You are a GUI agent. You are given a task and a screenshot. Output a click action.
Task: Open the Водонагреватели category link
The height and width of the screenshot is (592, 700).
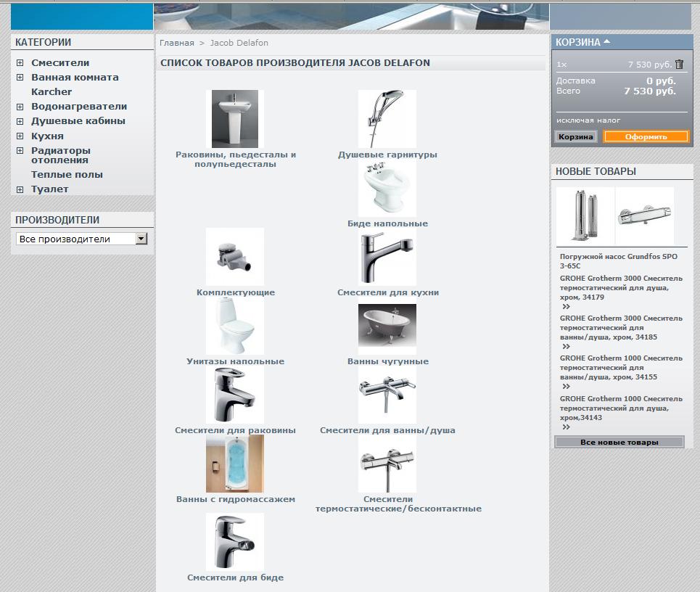[x=79, y=106]
